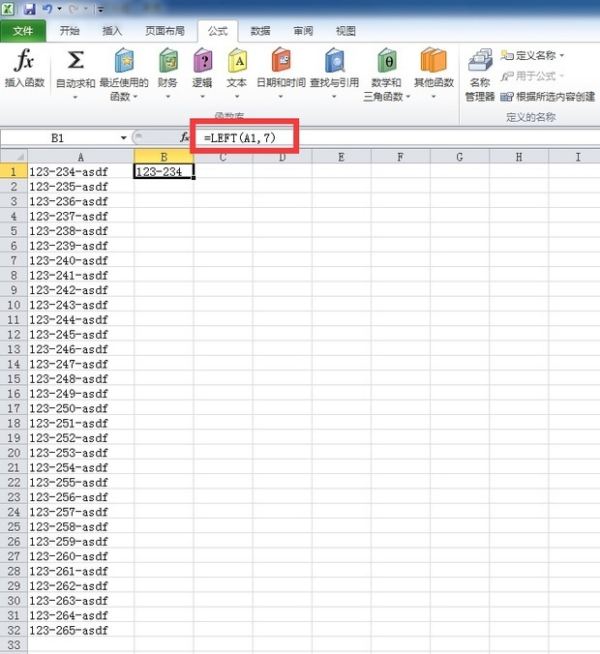Select column F header

click(x=400, y=157)
